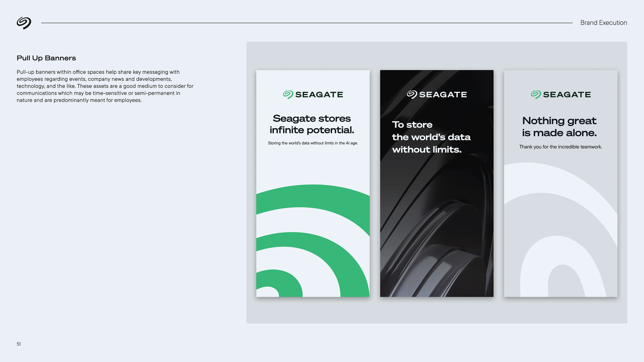Click the headline "Seagate stores infinite potential."
Screen dimensions: 644x362
[x=312, y=124]
